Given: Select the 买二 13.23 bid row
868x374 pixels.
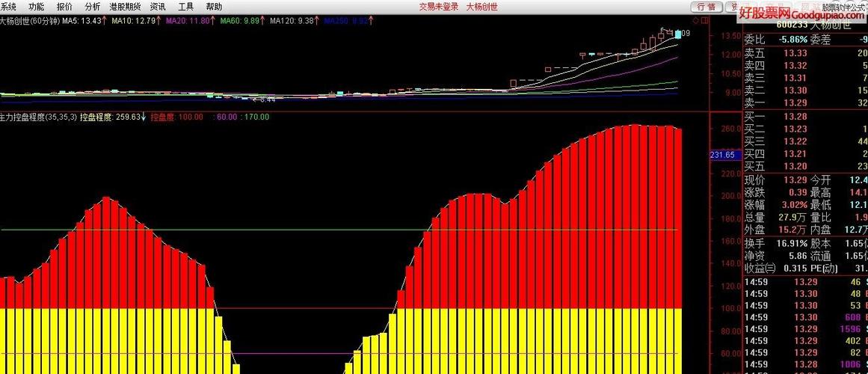Looking at the screenshot, I should [x=805, y=129].
